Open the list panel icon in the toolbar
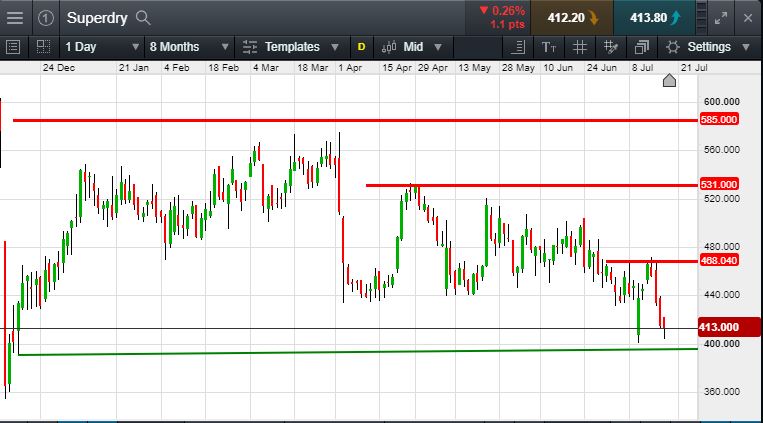Image resolution: width=763 pixels, height=423 pixels. coord(13,47)
